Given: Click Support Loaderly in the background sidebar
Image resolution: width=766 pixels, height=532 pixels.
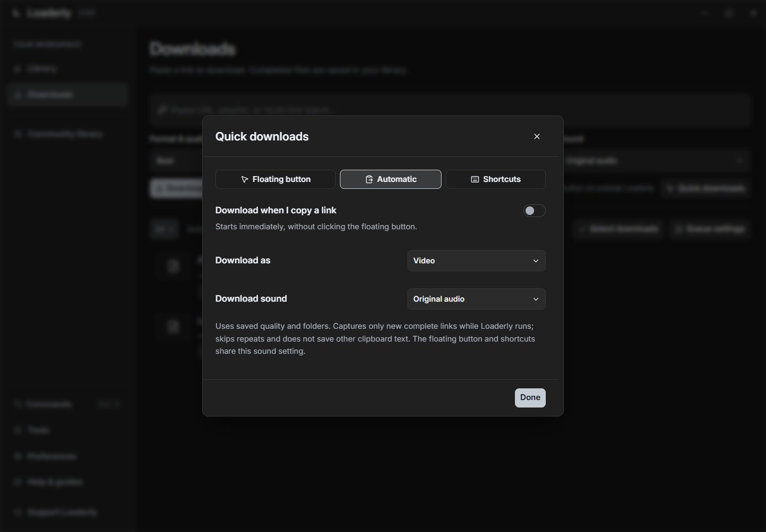Looking at the screenshot, I should point(68,512).
